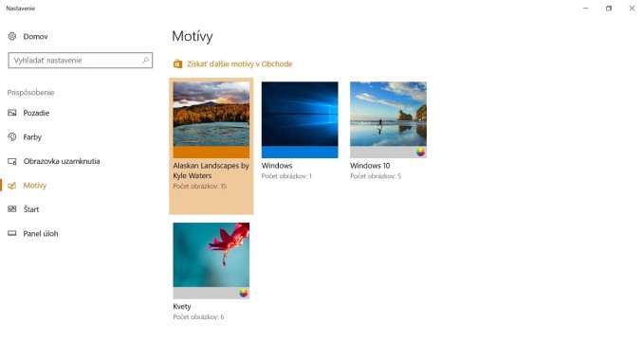Click the Store bag icon
Image resolution: width=644 pixels, height=342 pixels.
click(x=177, y=63)
